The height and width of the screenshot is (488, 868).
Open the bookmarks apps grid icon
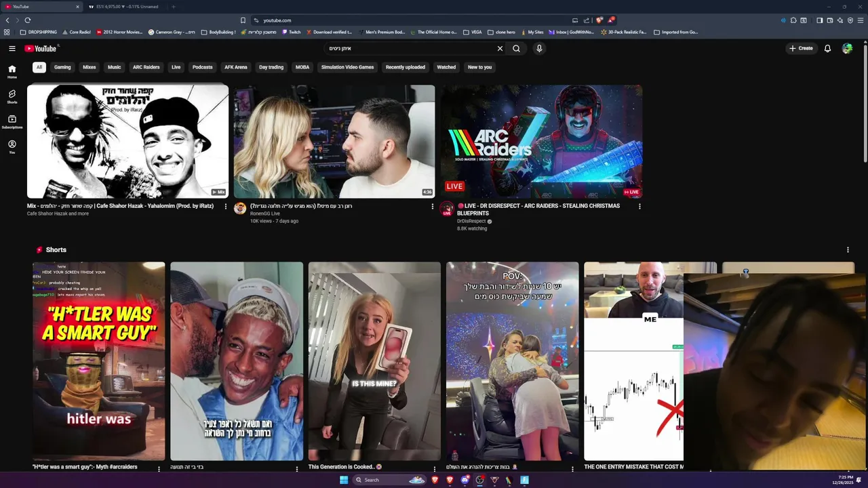7,32
